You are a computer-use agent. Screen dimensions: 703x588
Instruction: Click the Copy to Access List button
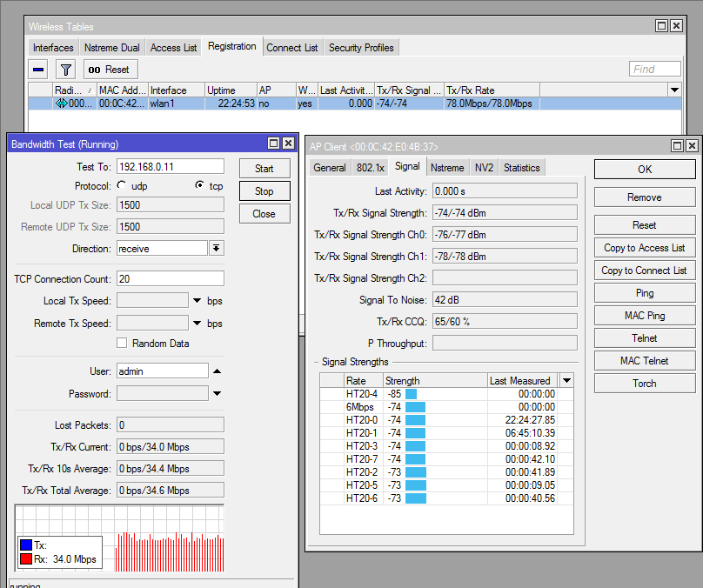click(x=644, y=248)
